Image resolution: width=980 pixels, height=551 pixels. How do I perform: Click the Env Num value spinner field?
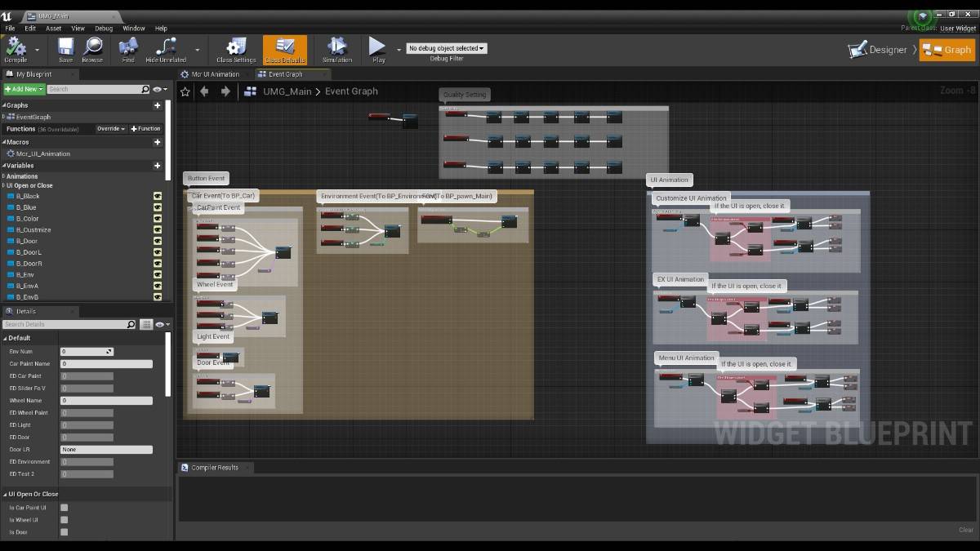point(87,351)
